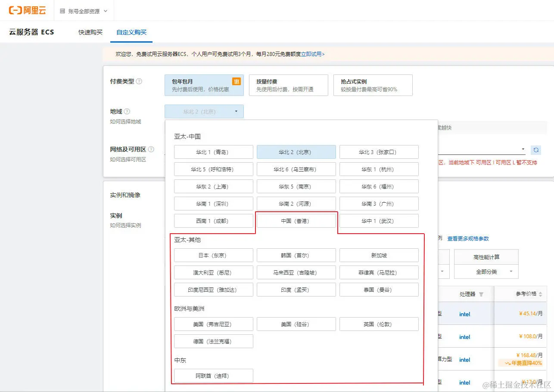The width and height of the screenshot is (554, 392).
Task: Open the 华北 2（北京） region dropdown
Action: (204, 111)
